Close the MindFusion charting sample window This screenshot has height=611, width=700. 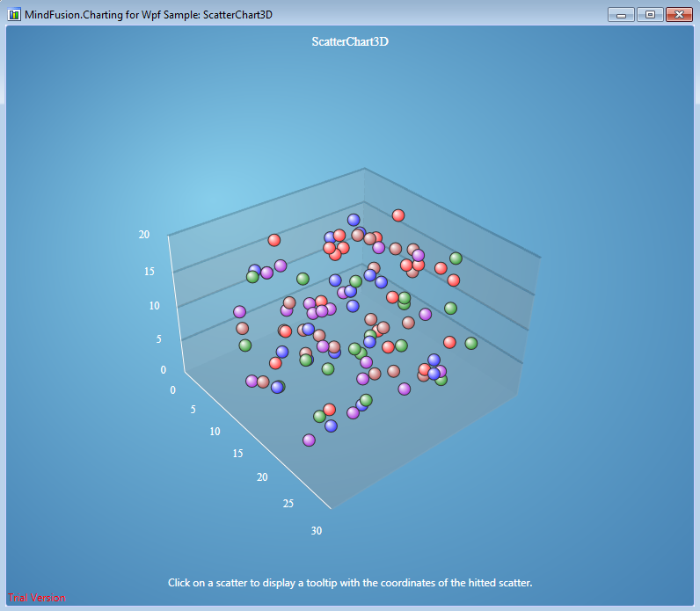click(679, 14)
